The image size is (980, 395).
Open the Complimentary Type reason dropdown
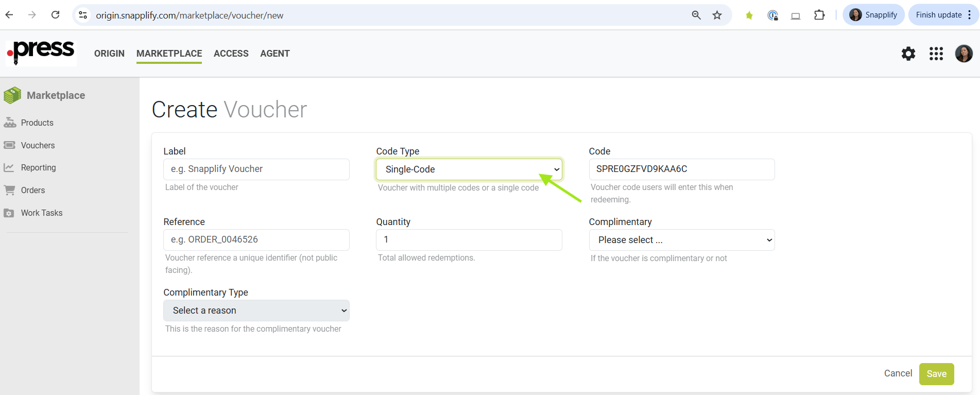click(256, 311)
